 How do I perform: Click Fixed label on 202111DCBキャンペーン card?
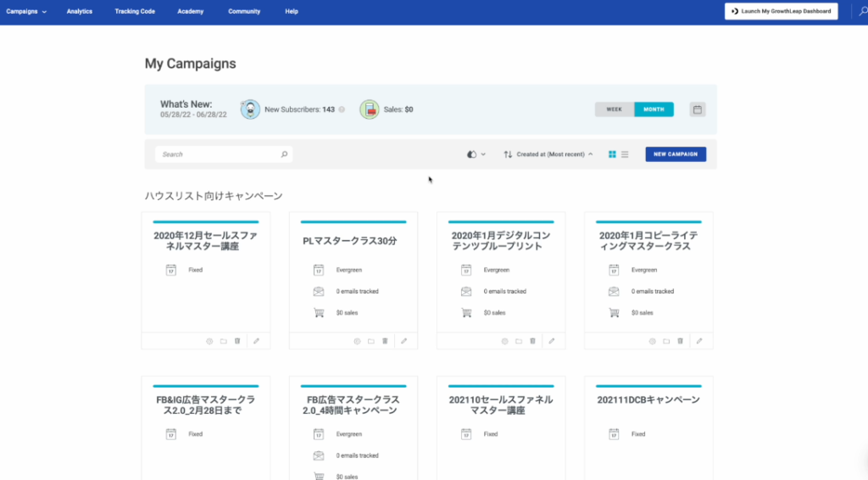[x=638, y=434]
